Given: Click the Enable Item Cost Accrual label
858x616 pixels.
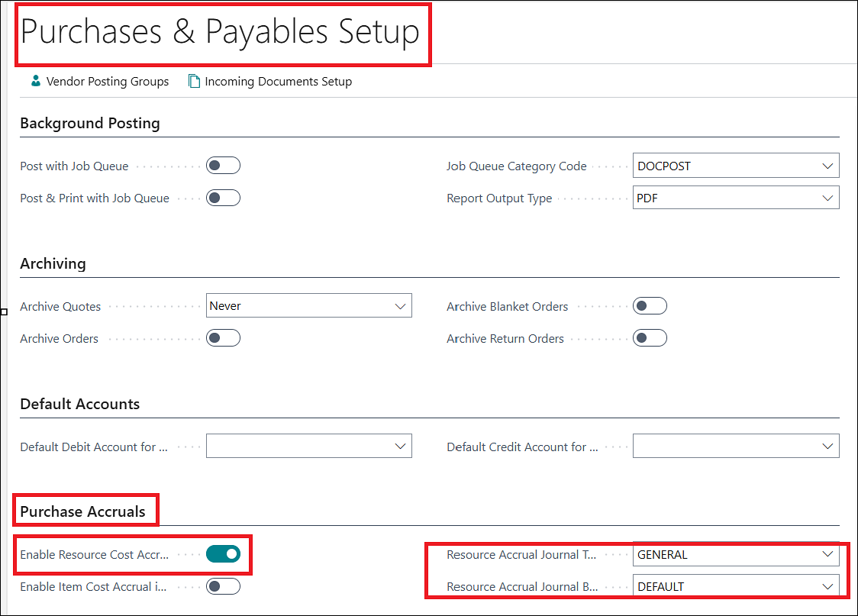Looking at the screenshot, I should 94,587.
